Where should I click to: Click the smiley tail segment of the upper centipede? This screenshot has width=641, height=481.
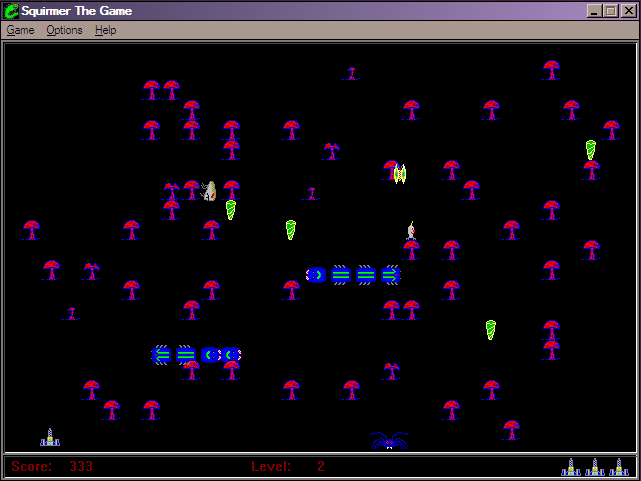pyautogui.click(x=316, y=275)
